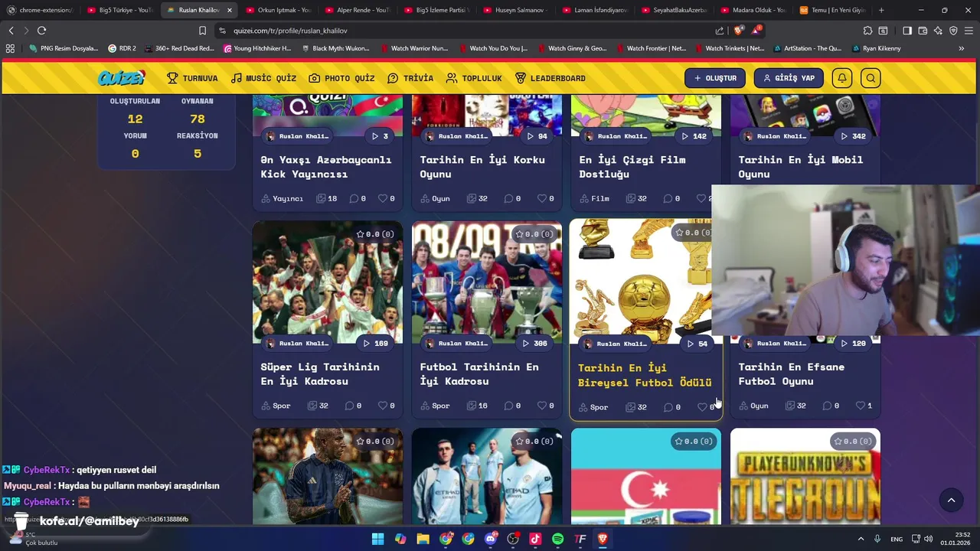
Task: Like the Tarihin En Efsane Futbol Oyunu quiz
Action: coord(860,406)
